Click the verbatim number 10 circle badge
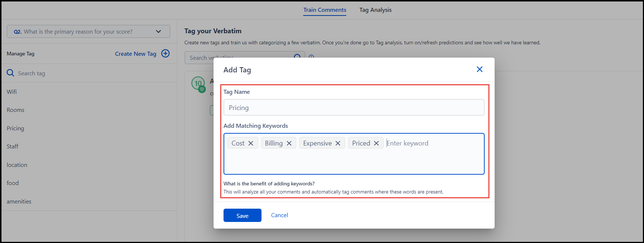Image resolution: width=644 pixels, height=243 pixels. [x=198, y=83]
